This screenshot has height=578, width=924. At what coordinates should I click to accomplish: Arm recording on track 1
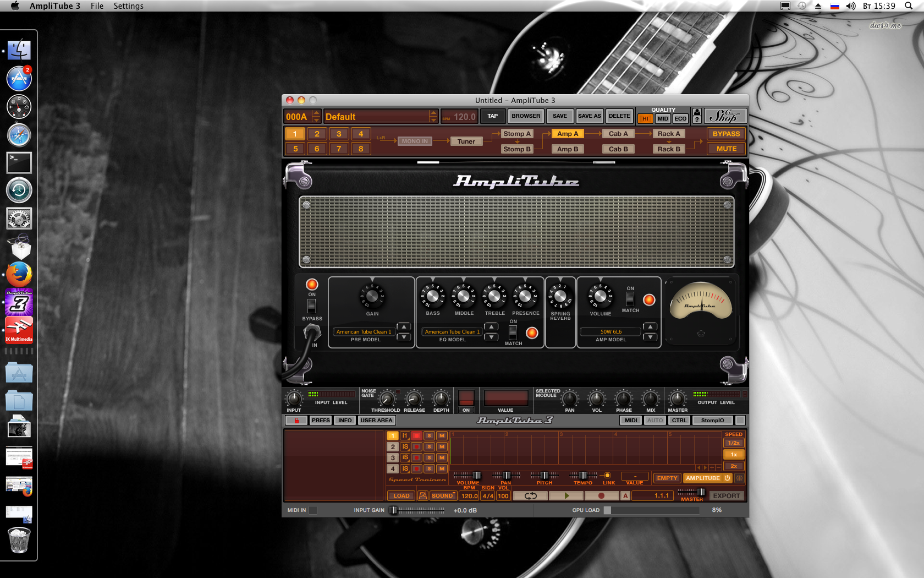coord(417,435)
